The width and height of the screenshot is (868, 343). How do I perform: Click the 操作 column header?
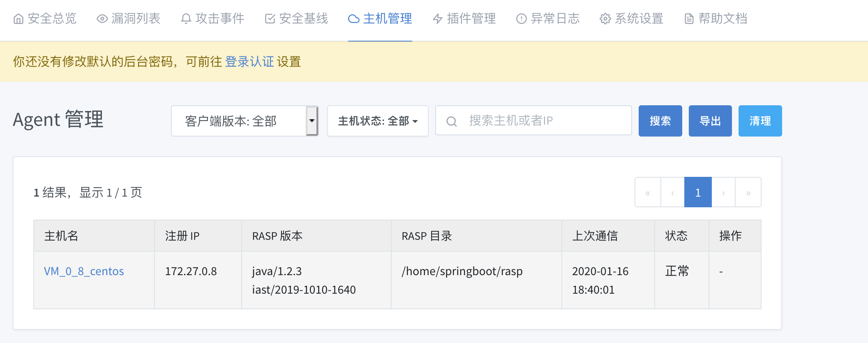(x=735, y=236)
